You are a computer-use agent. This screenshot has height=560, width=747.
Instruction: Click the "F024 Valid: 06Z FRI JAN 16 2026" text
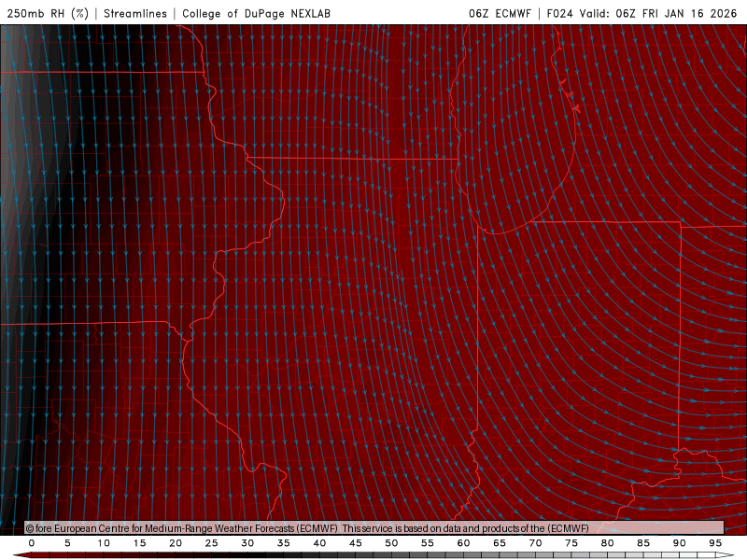pos(641,13)
